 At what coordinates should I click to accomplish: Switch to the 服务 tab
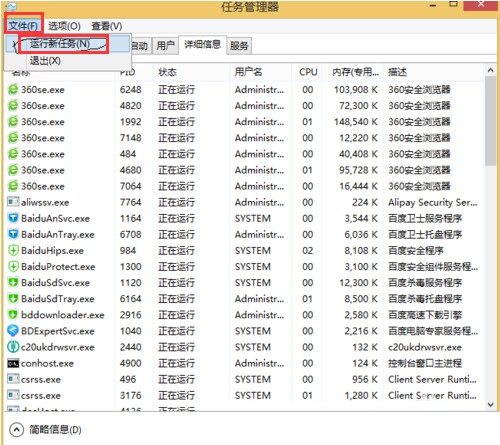[239, 46]
